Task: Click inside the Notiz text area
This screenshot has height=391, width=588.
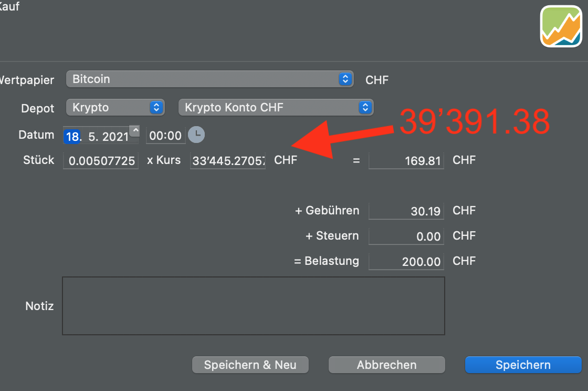Action: tap(254, 305)
